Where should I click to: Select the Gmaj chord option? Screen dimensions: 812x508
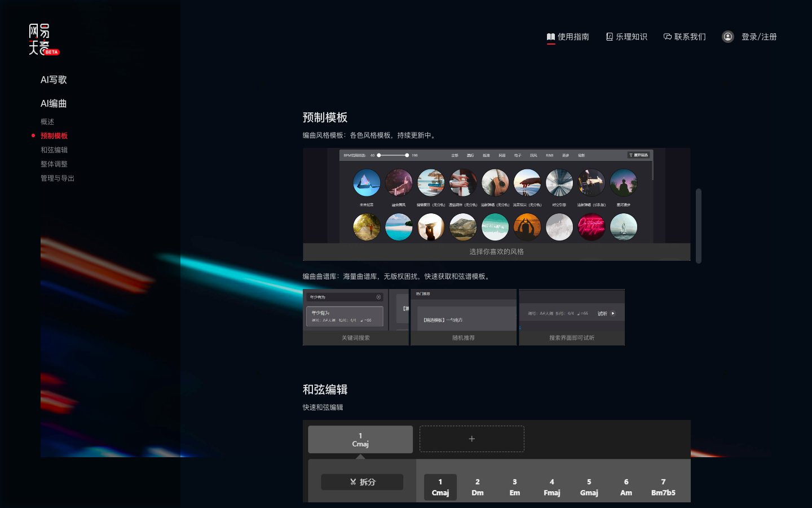[589, 487]
